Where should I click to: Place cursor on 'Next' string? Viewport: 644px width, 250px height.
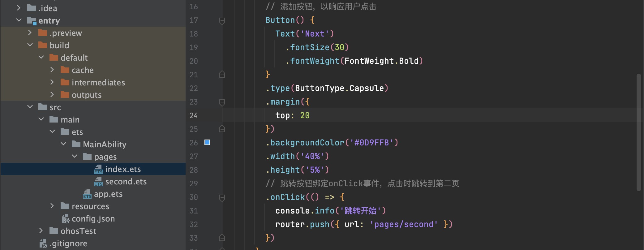315,34
